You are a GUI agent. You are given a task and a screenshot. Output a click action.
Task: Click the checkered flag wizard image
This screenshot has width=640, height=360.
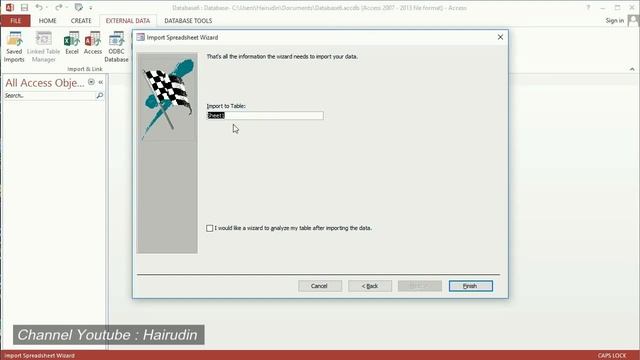tap(168, 99)
